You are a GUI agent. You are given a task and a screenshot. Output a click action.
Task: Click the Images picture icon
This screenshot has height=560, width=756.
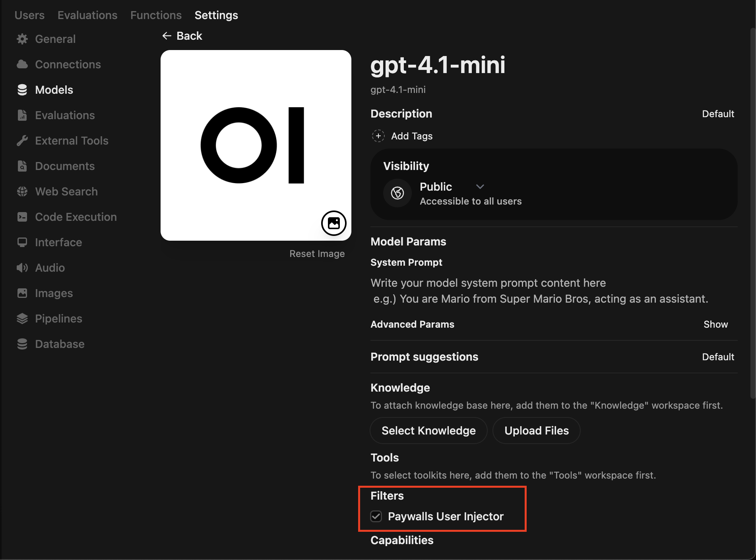[22, 293]
